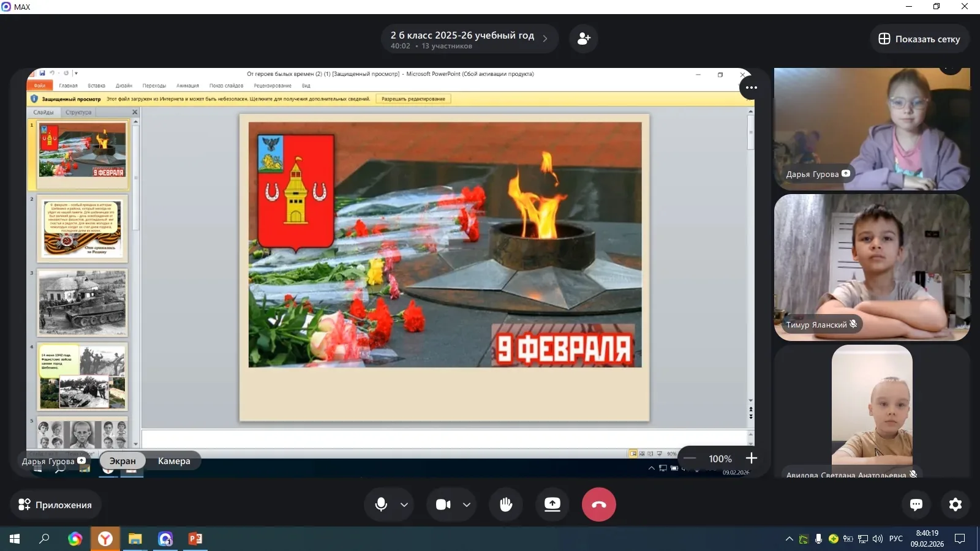Viewport: 980px width, 551px height.
Task: Zoom out shared screen with minus button
Action: point(690,459)
